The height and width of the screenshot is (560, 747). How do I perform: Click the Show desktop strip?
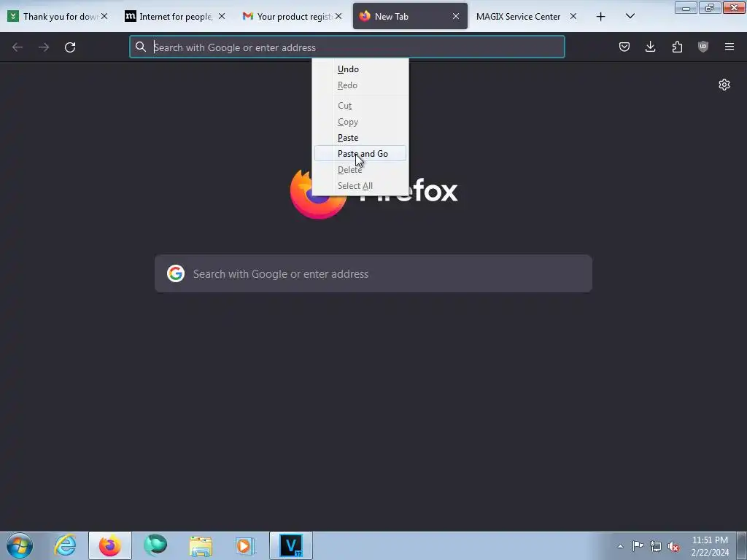pos(742,545)
